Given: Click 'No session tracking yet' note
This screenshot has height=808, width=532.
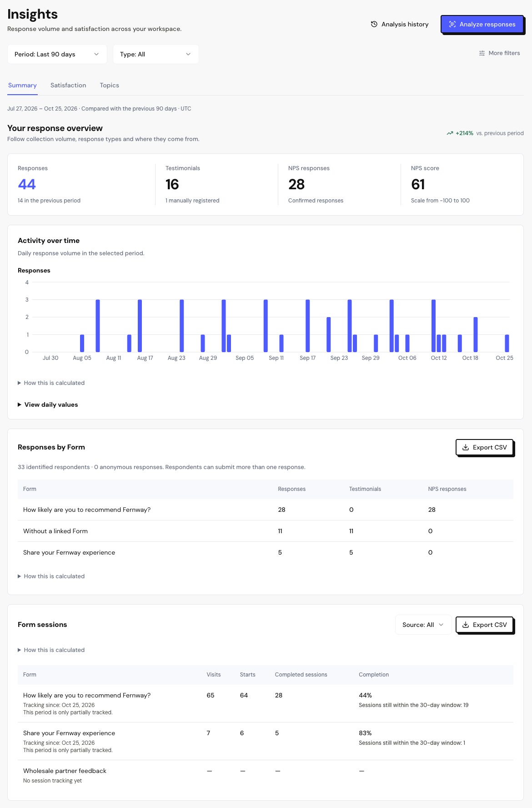Looking at the screenshot, I should [x=53, y=781].
